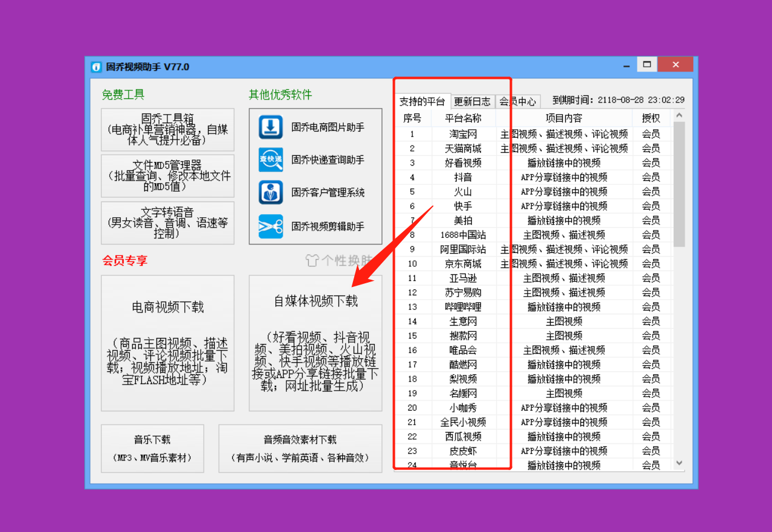Close the 固乔视频助手 window
772x532 pixels.
coord(676,64)
